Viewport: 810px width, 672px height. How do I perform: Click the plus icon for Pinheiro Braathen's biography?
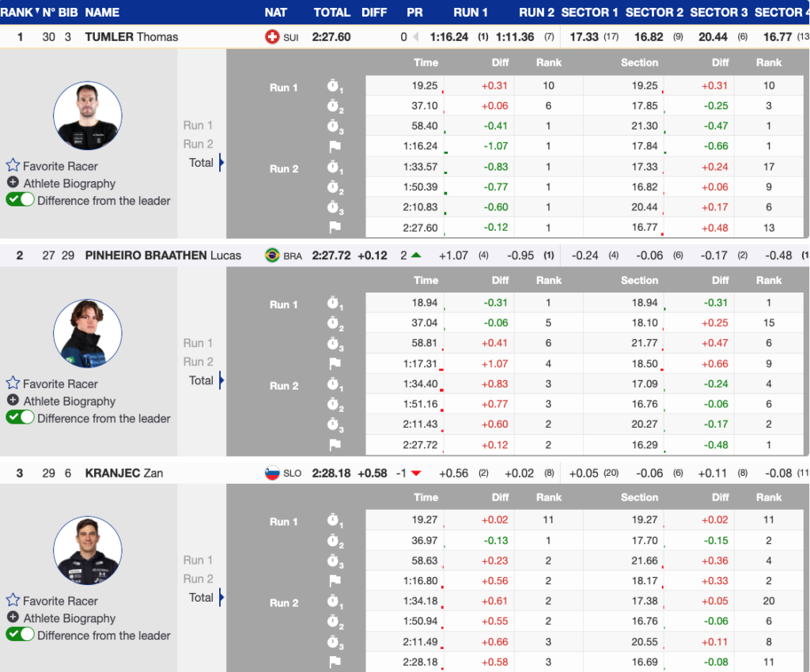click(13, 401)
